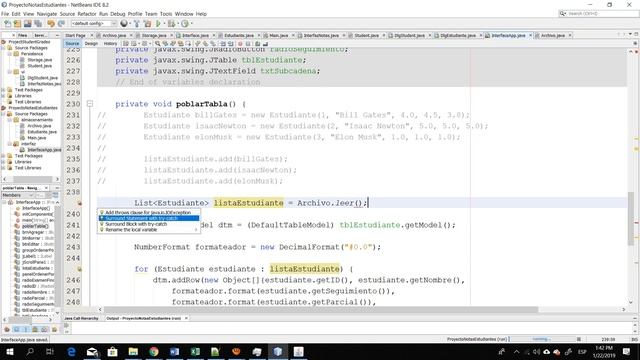
Task: Open the Windows Start menu
Action: pos(10,351)
